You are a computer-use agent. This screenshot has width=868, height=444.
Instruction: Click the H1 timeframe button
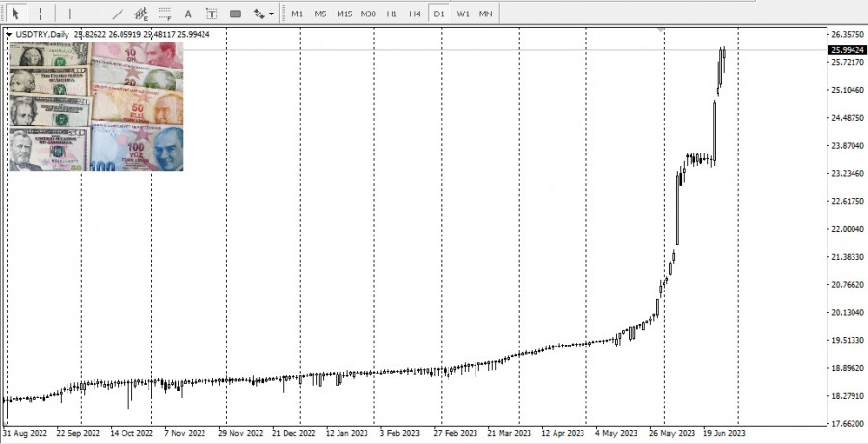click(392, 14)
